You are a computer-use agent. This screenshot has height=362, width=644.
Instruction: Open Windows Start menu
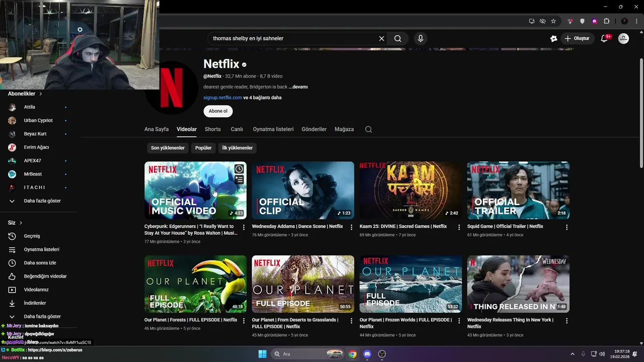point(262,354)
